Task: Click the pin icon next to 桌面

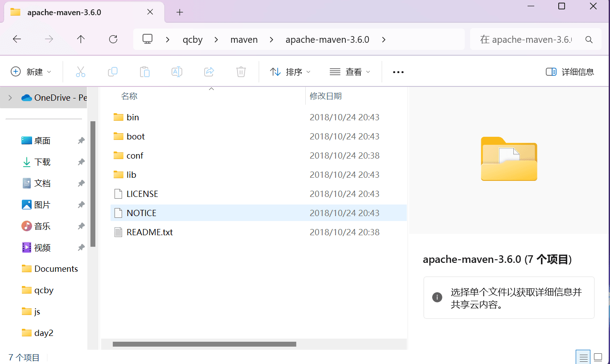Action: 81,141
